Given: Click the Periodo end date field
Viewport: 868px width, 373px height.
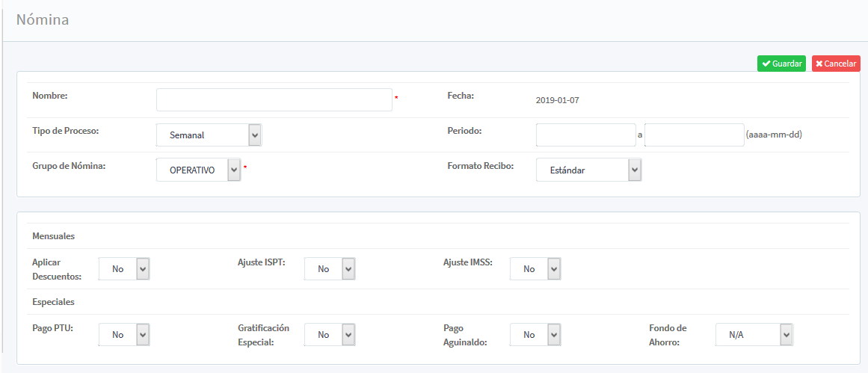Looking at the screenshot, I should [x=694, y=135].
